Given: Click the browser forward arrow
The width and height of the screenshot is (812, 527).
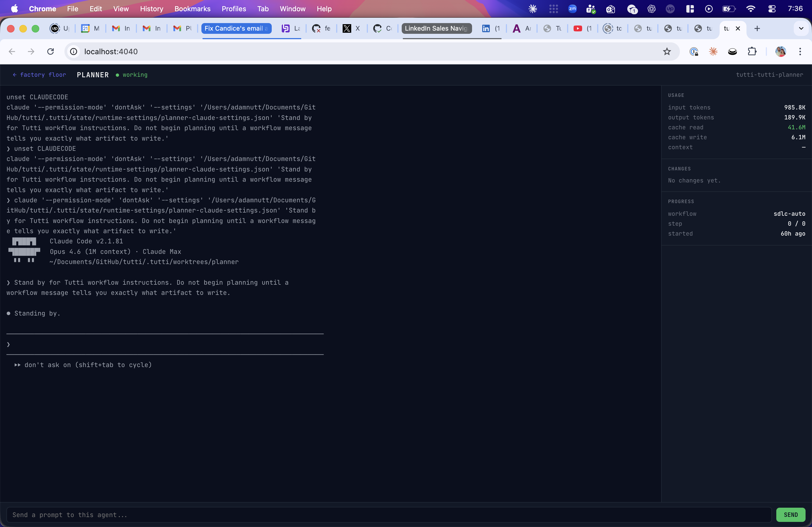Looking at the screenshot, I should 31,52.
